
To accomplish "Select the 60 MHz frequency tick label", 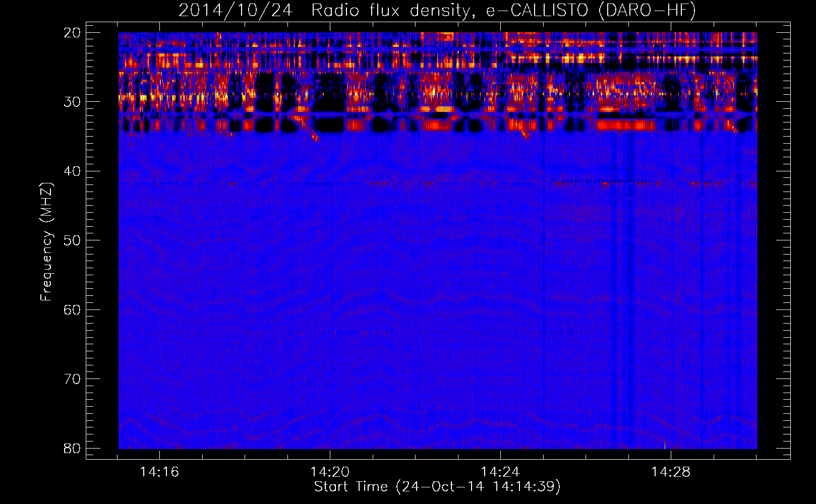I will tap(73, 309).
